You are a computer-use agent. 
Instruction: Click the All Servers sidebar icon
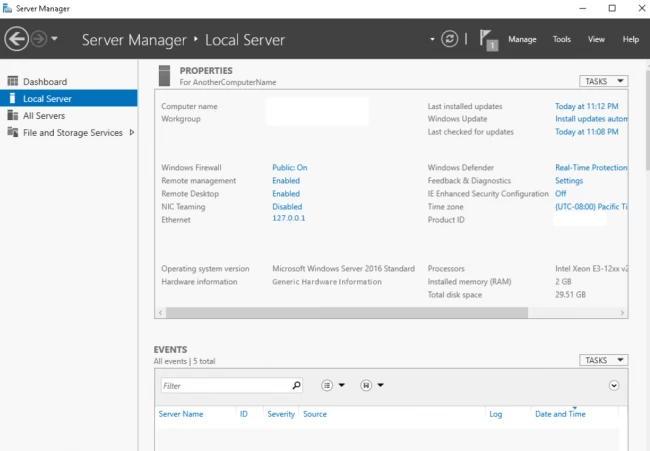coord(13,115)
